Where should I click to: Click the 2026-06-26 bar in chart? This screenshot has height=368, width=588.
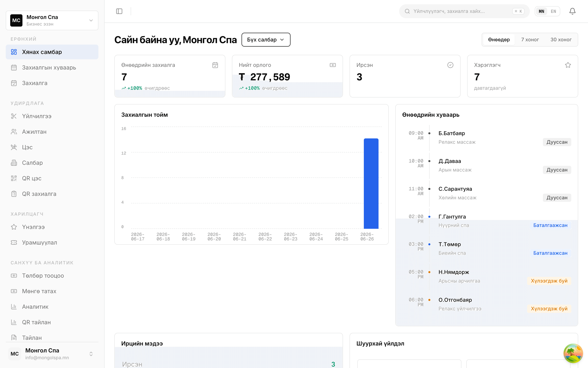371,184
